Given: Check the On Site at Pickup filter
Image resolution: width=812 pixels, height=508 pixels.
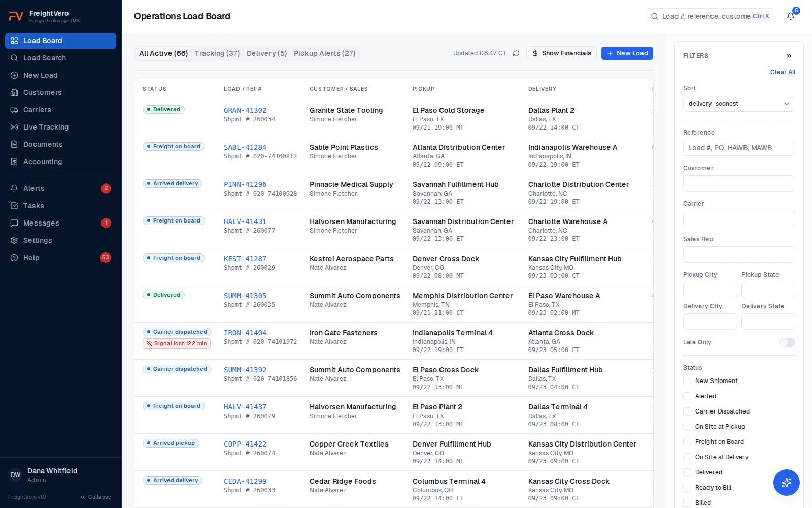Looking at the screenshot, I should (687, 427).
